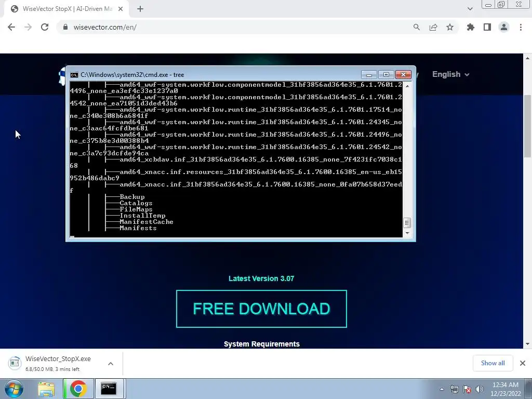Close the cmd.exe tree window
The width and height of the screenshot is (532, 399).
coord(403,75)
